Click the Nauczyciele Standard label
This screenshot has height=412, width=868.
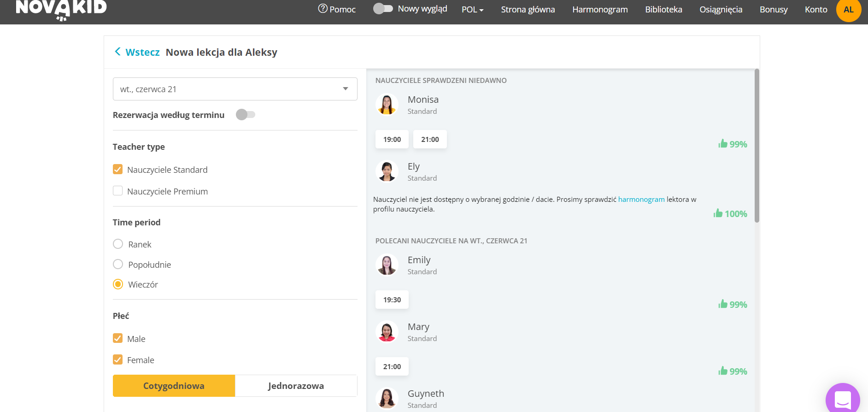click(167, 170)
